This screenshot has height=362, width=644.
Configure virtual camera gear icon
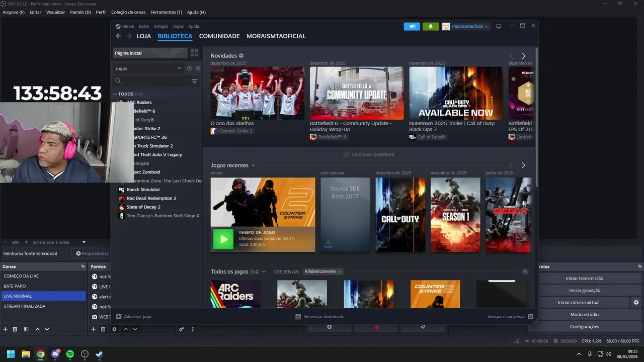point(636,303)
